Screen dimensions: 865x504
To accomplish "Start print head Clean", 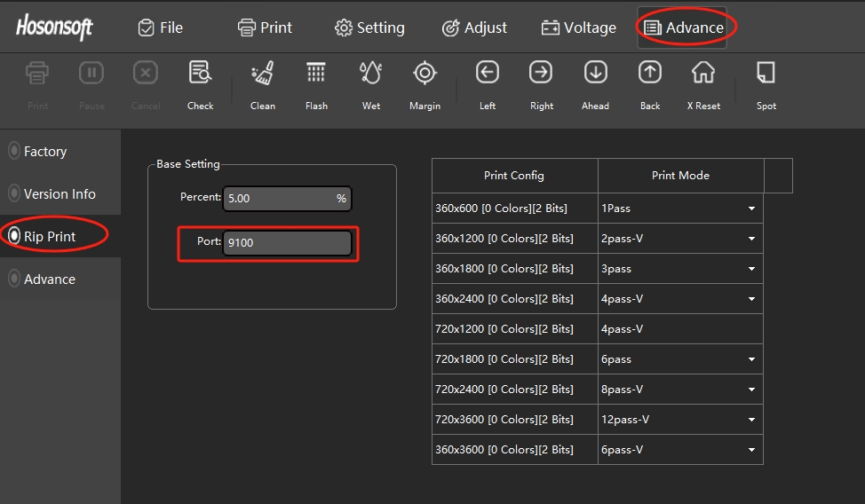I will [262, 74].
